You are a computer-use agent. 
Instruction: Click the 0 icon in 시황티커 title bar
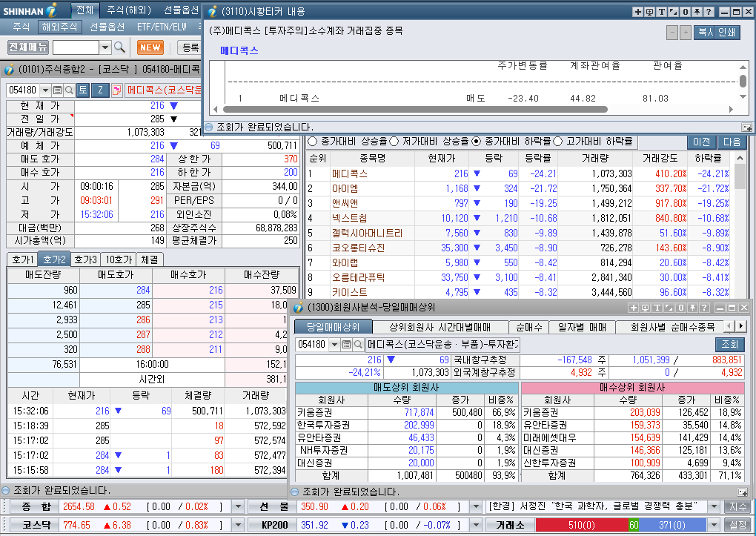[x=685, y=12]
